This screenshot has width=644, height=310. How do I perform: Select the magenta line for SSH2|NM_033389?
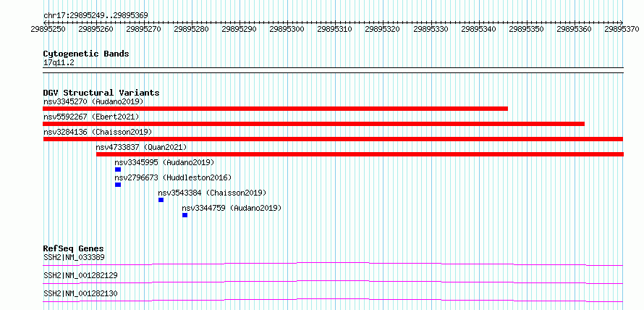pyautogui.click(x=333, y=264)
